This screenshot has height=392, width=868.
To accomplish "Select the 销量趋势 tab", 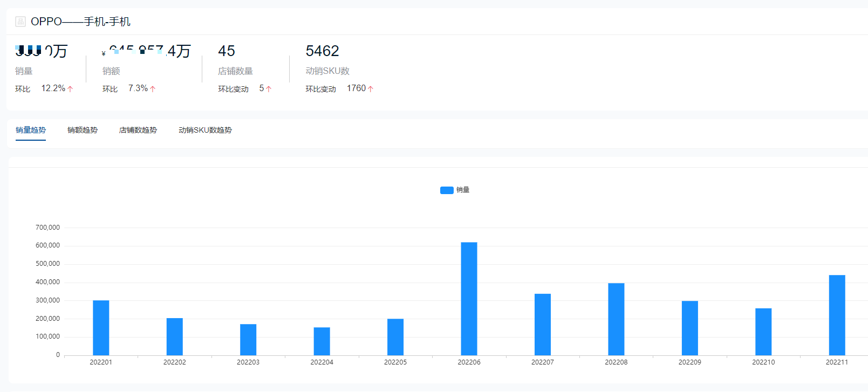I will 31,130.
